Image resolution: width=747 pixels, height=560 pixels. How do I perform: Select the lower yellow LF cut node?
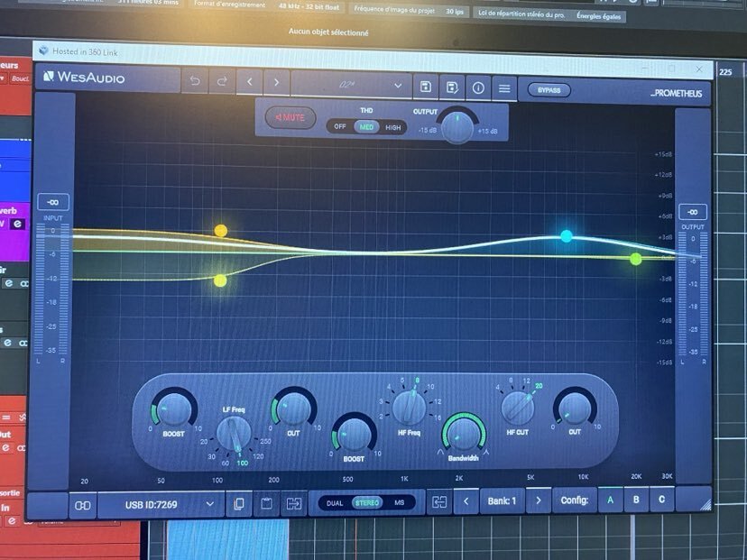220,281
